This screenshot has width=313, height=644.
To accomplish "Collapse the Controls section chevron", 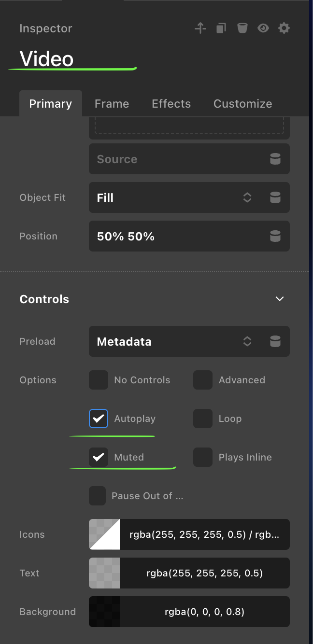I will coord(279,299).
